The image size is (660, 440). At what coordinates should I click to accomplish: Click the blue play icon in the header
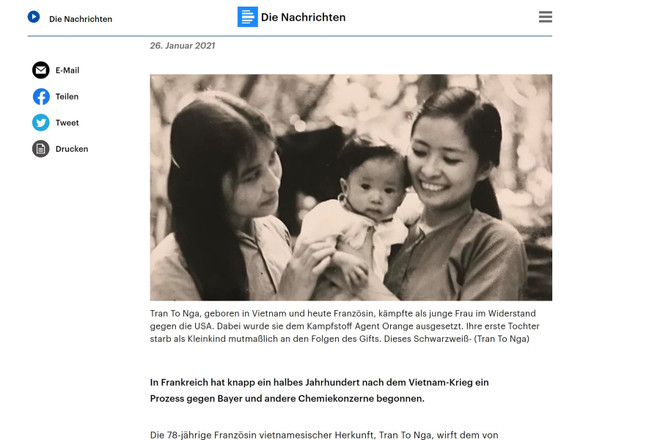(34, 17)
